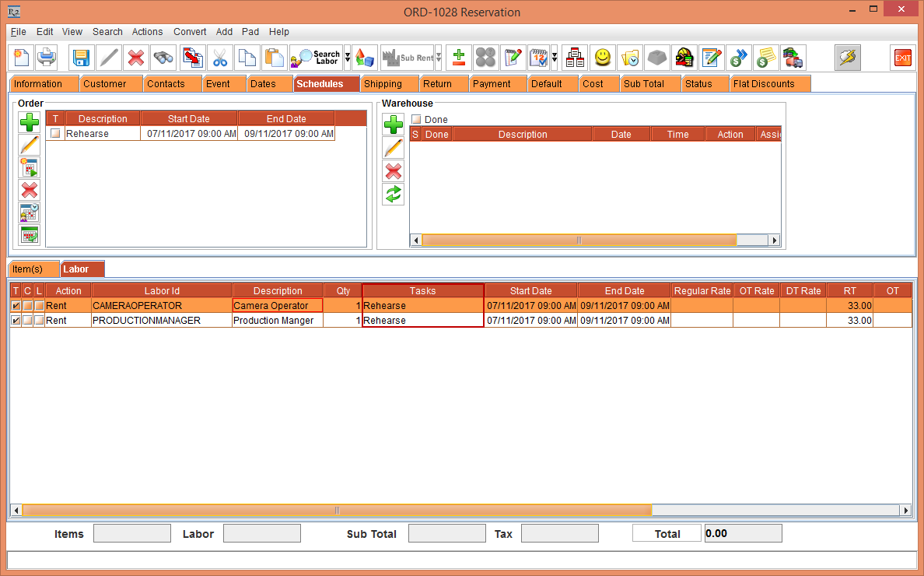The image size is (924, 576).
Task: Click the folder with clock icon
Action: coord(630,58)
